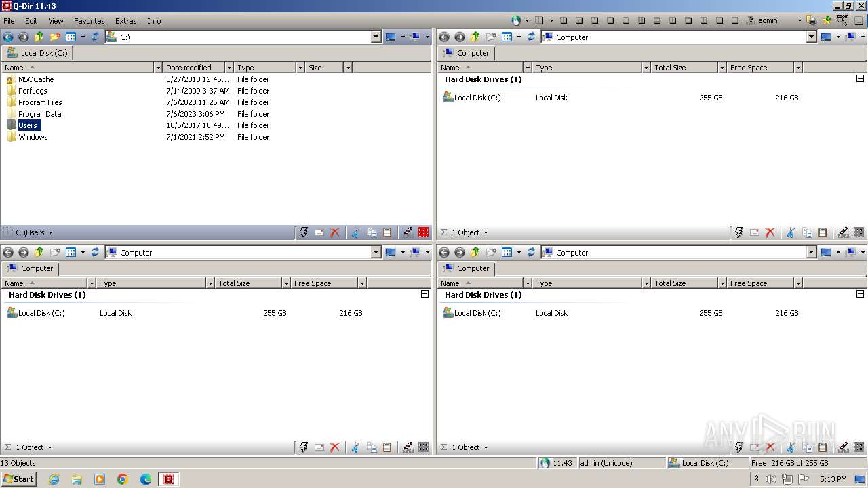
Task: Open the Info menu
Action: pos(155,21)
